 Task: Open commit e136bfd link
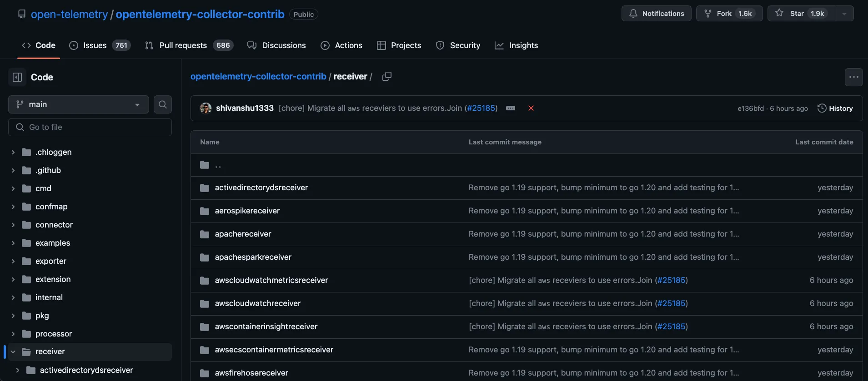pyautogui.click(x=751, y=108)
